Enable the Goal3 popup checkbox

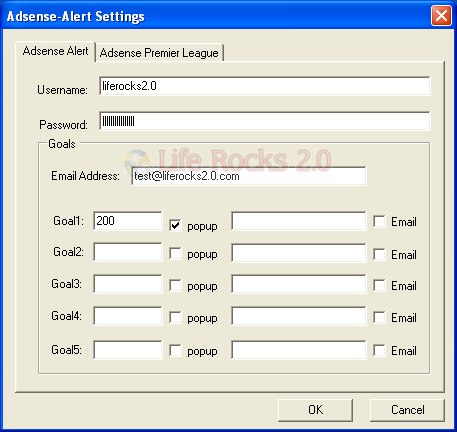175,285
